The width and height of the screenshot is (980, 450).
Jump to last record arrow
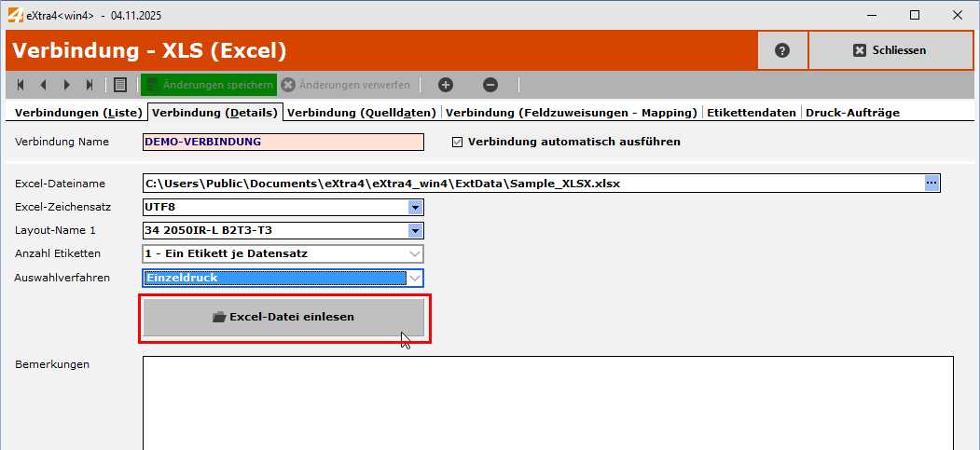click(x=90, y=85)
